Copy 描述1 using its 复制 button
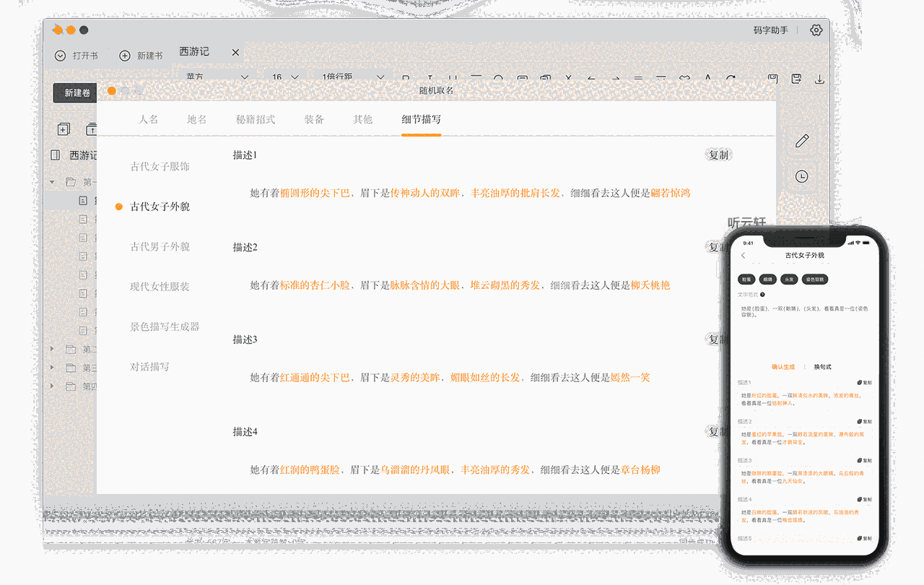The height and width of the screenshot is (585, 924). pos(718,154)
